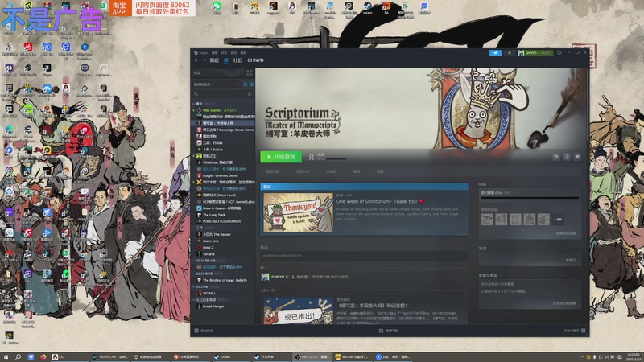Open the game info icon

coord(567,157)
